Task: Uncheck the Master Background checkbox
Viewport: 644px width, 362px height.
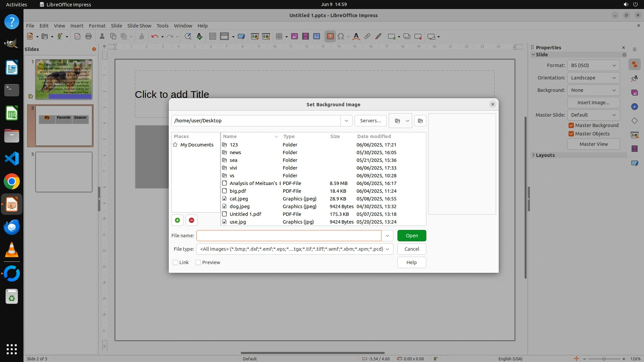Action: click(571, 125)
